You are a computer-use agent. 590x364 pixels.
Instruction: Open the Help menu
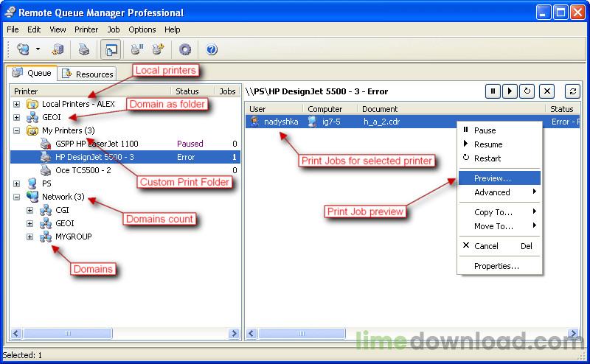tap(172, 29)
